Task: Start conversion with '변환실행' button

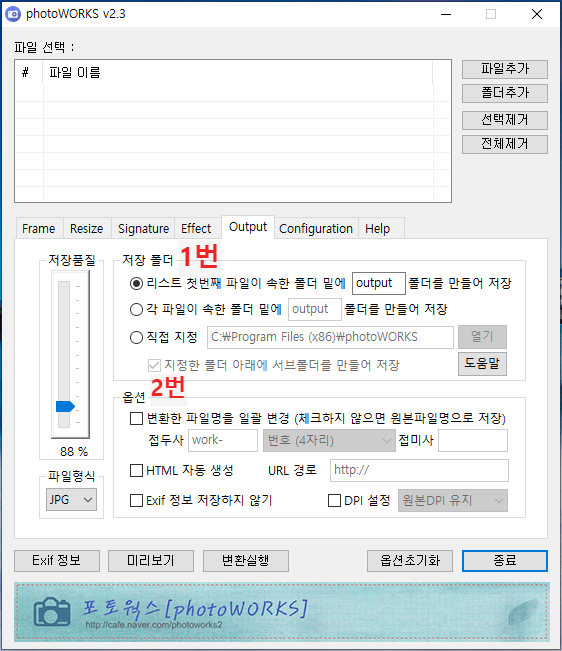Action: tap(246, 561)
